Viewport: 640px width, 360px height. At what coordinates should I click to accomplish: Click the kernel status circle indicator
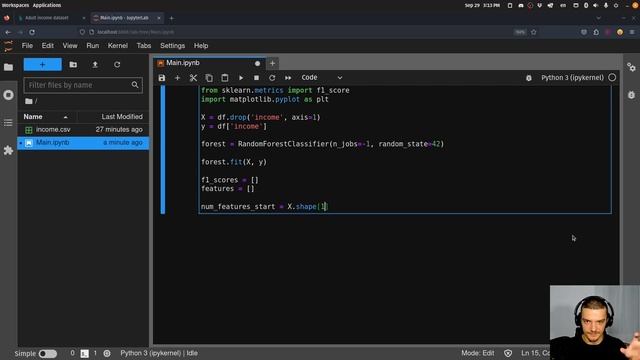(x=612, y=77)
